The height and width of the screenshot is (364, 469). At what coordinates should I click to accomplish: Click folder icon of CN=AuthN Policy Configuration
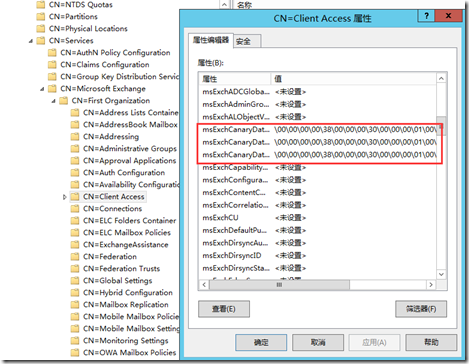point(52,53)
